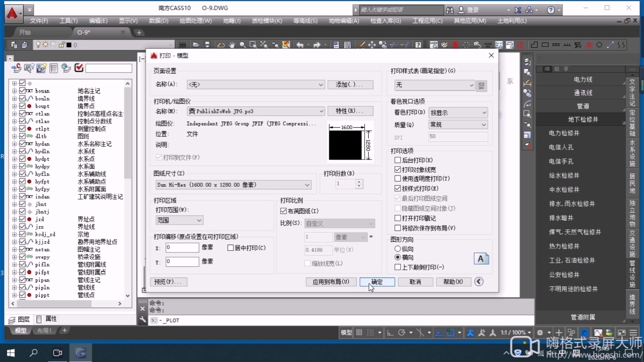Screen dimensions: 644x362
Task: Click the zoom window magnifier toolbar icon
Action: (253, 45)
